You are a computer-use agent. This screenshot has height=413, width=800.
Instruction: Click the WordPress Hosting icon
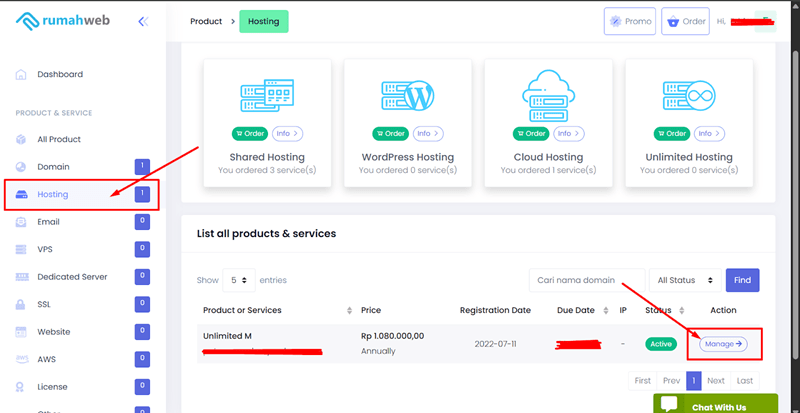408,96
